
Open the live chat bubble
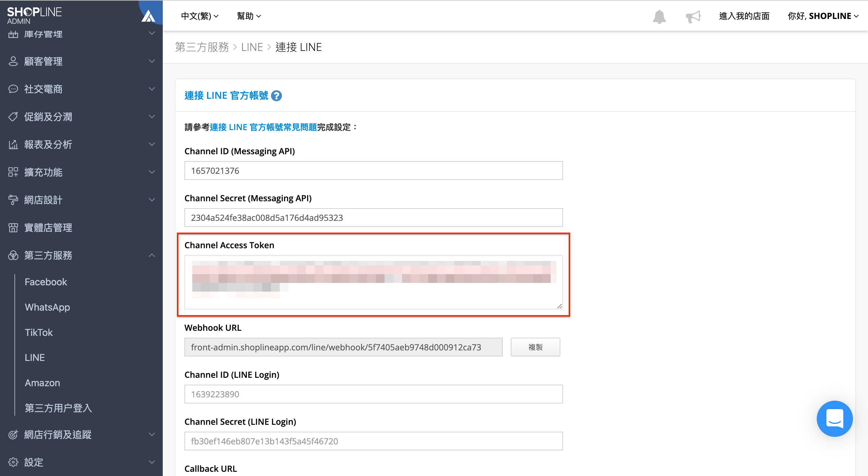(835, 418)
